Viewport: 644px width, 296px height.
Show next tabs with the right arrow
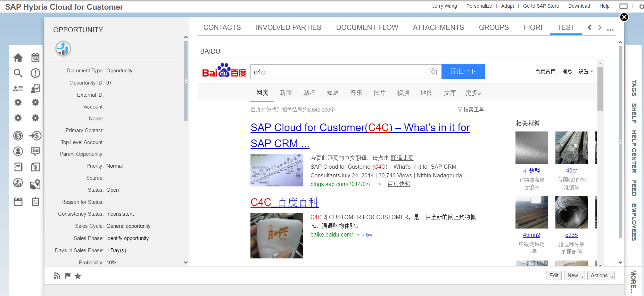coord(600,27)
